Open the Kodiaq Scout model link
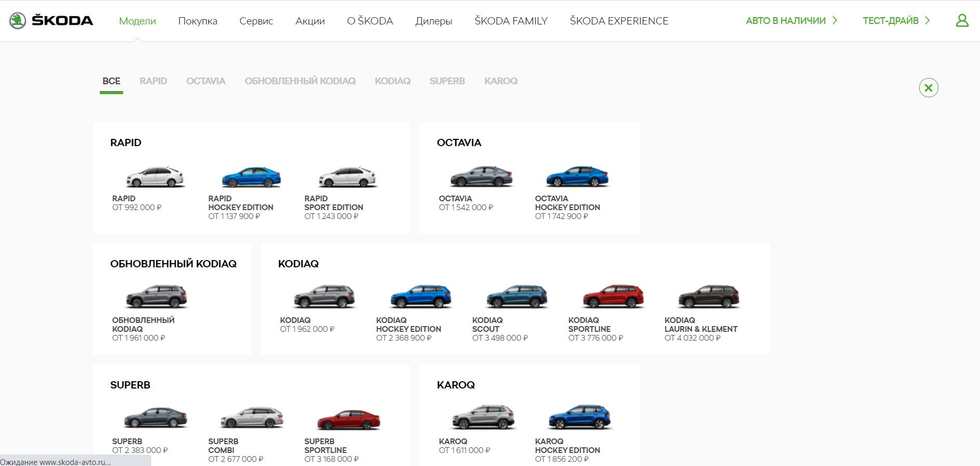 click(487, 325)
